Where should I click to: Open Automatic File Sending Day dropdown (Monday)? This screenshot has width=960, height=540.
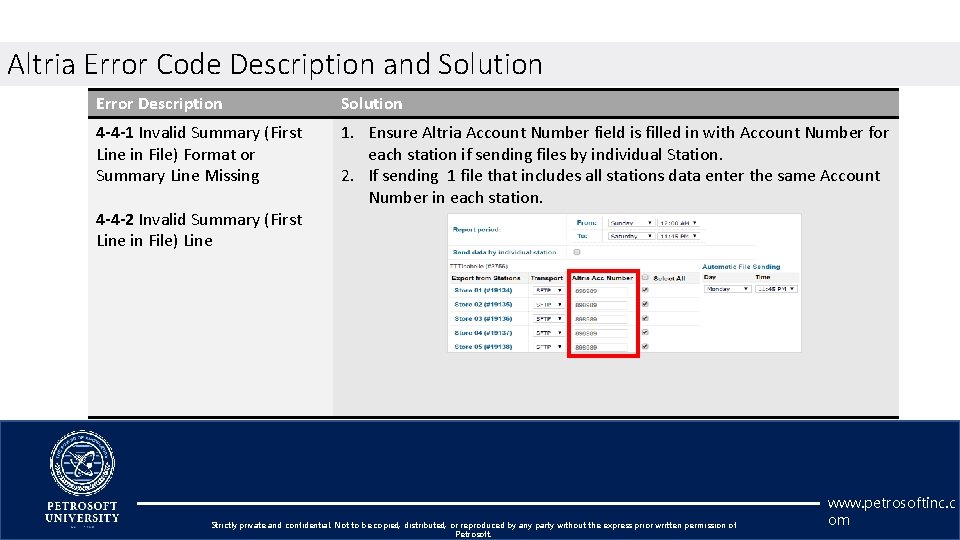[727, 289]
